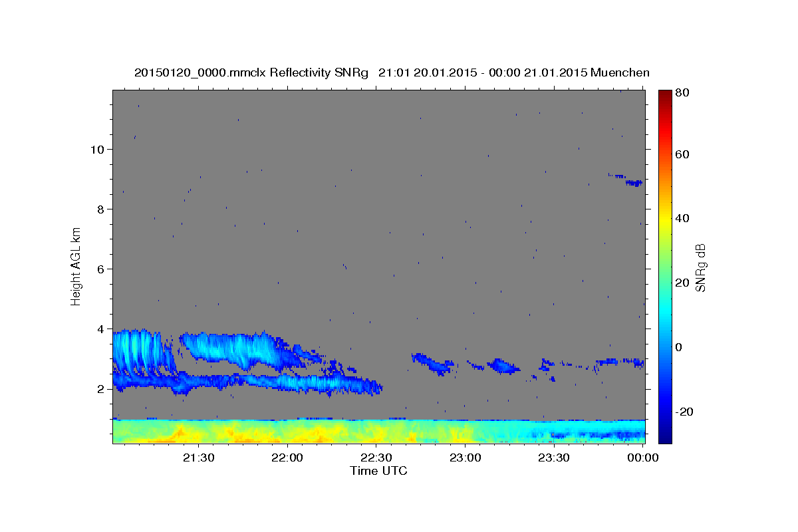Click the colorbar value -20
The width and height of the screenshot is (798, 532).
coord(686,412)
